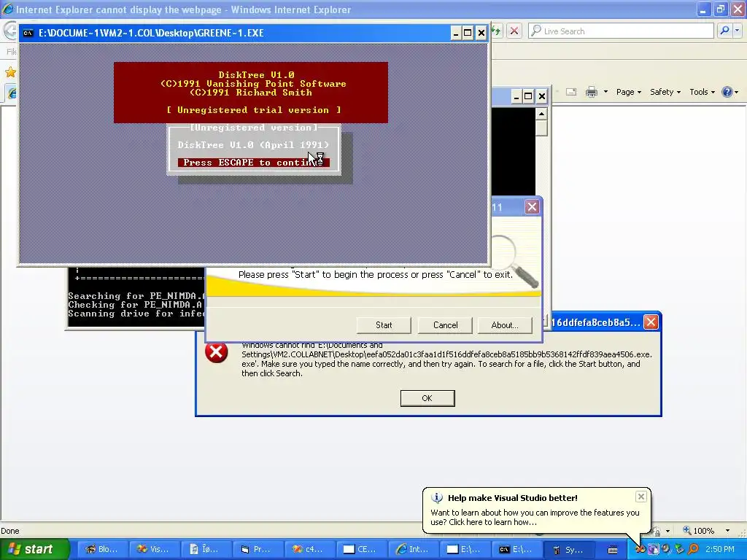Image resolution: width=747 pixels, height=560 pixels.
Task: Close the GREENE~1.EXE DiskTree console window
Action: [481, 33]
